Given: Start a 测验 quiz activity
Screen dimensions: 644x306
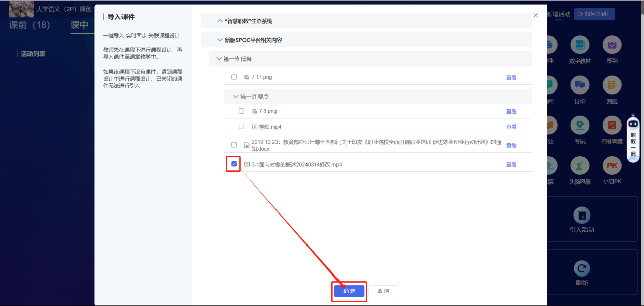Looking at the screenshot, I should tap(611, 85).
